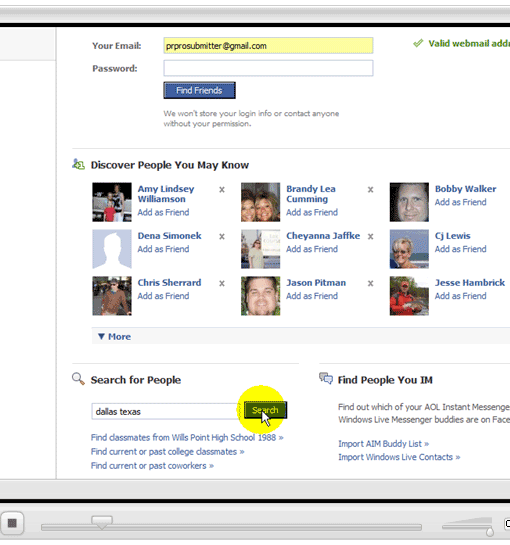Screen dimensions: 510x545
Task: Remove Dena Simonek from suggestions
Action: [222, 237]
